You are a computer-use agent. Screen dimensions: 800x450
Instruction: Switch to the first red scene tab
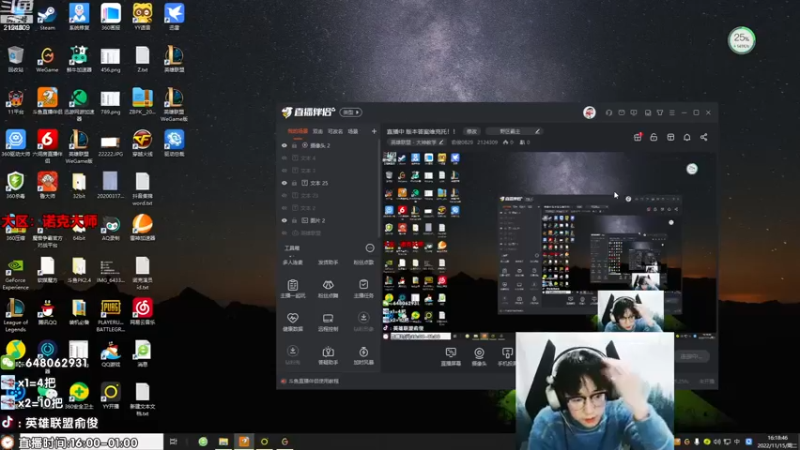(297, 131)
